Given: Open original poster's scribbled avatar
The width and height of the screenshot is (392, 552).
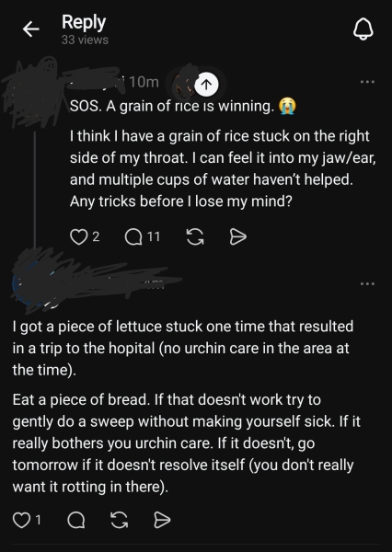Looking at the screenshot, I should coord(33,92).
